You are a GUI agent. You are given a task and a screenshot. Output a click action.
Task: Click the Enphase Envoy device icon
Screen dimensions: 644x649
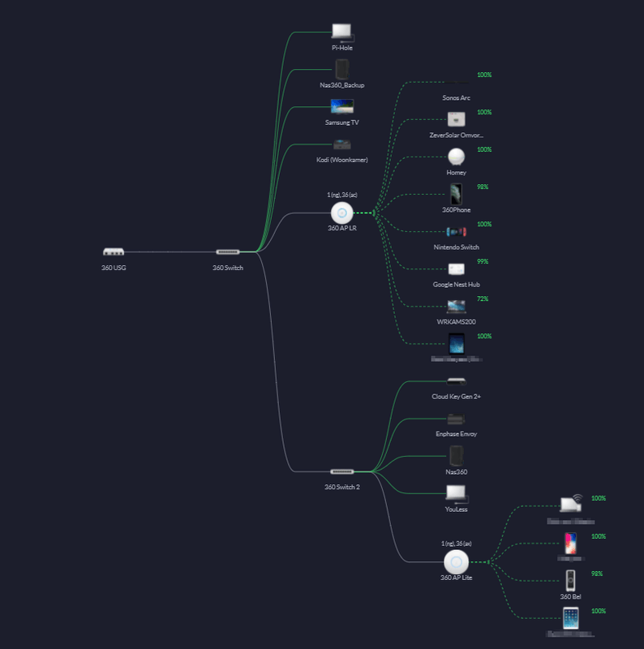(456, 419)
